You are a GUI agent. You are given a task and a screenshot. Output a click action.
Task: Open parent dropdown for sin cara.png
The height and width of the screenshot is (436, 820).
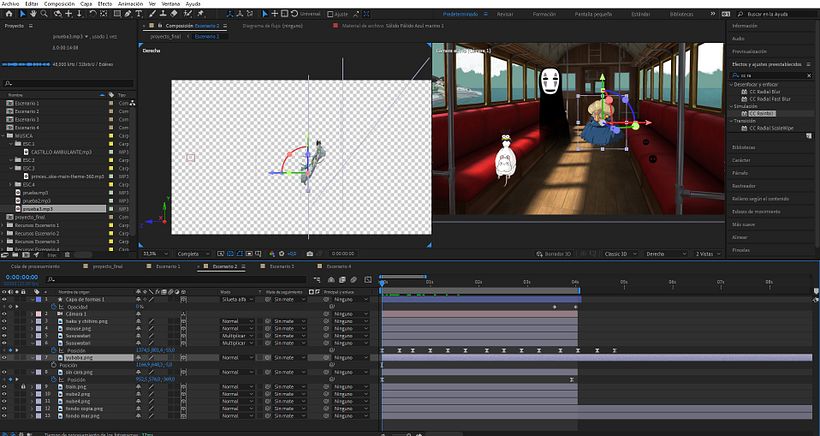click(x=350, y=372)
